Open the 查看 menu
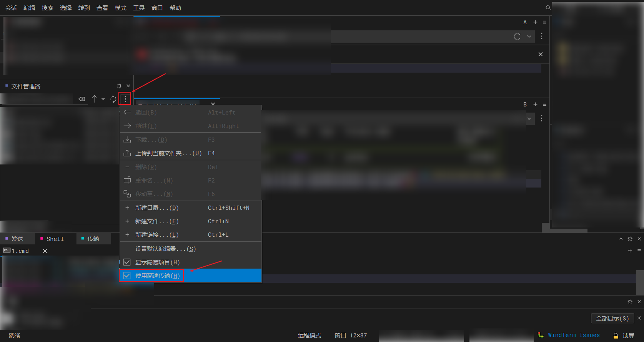 point(102,8)
